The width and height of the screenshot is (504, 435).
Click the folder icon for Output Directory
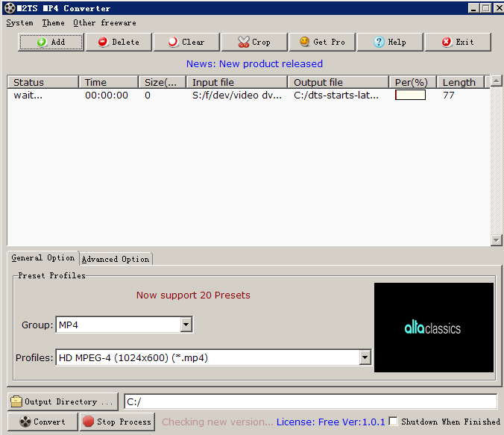[x=16, y=401]
